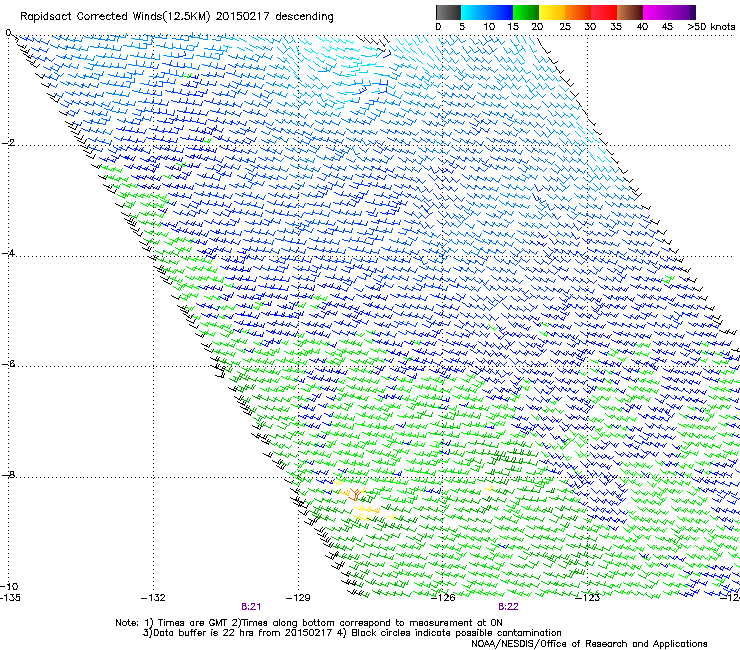This screenshot has width=740, height=650.
Task: Click the '-10' latitude axis label
Action: coord(9,586)
